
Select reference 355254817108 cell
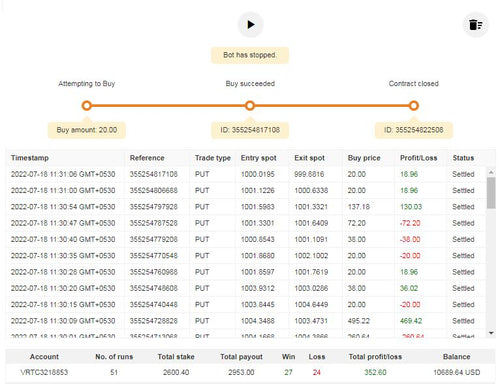tap(154, 174)
